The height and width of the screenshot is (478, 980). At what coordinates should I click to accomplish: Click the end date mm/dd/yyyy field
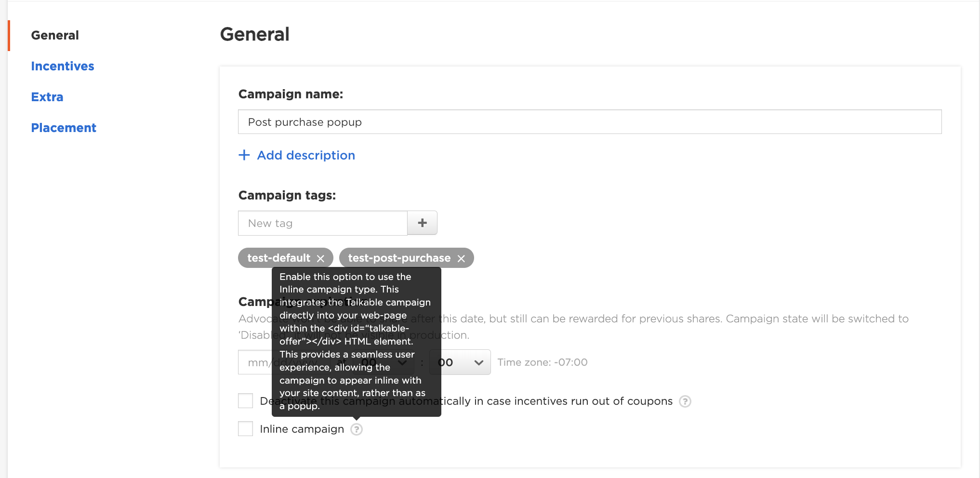coord(255,362)
